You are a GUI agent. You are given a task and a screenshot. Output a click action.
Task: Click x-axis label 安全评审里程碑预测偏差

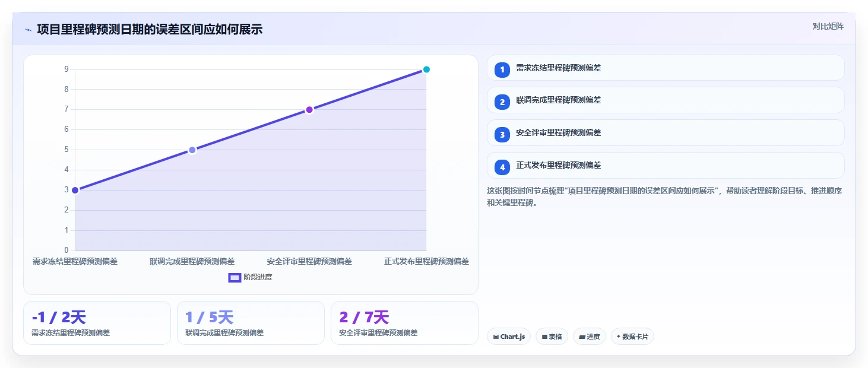[x=309, y=261]
